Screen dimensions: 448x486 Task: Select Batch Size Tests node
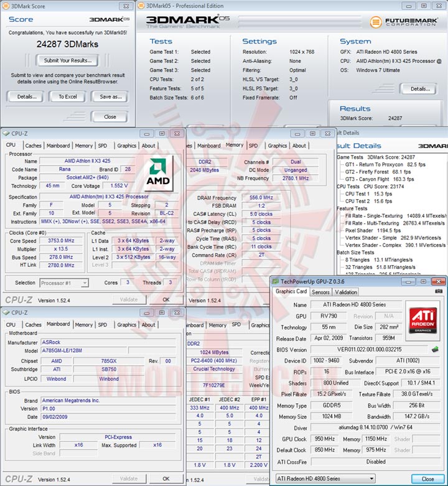355,252
